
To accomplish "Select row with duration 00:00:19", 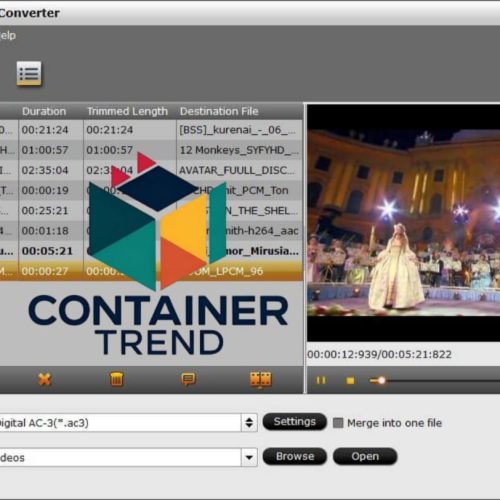I will point(151,190).
